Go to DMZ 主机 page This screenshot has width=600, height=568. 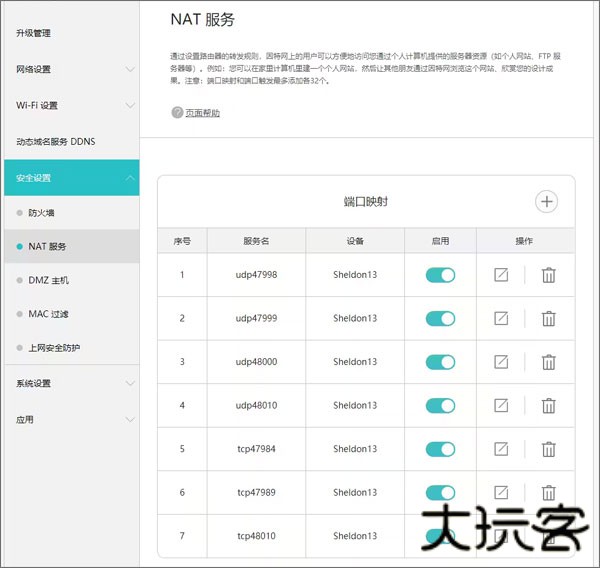click(48, 280)
